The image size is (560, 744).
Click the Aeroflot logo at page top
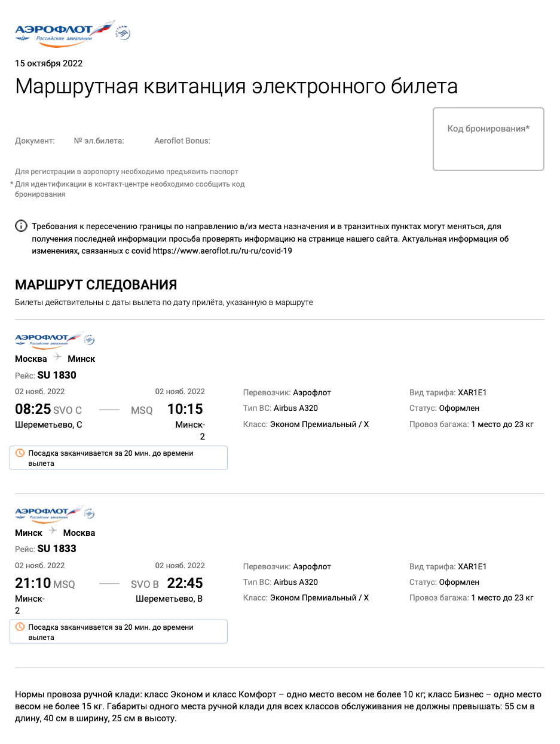point(63,32)
